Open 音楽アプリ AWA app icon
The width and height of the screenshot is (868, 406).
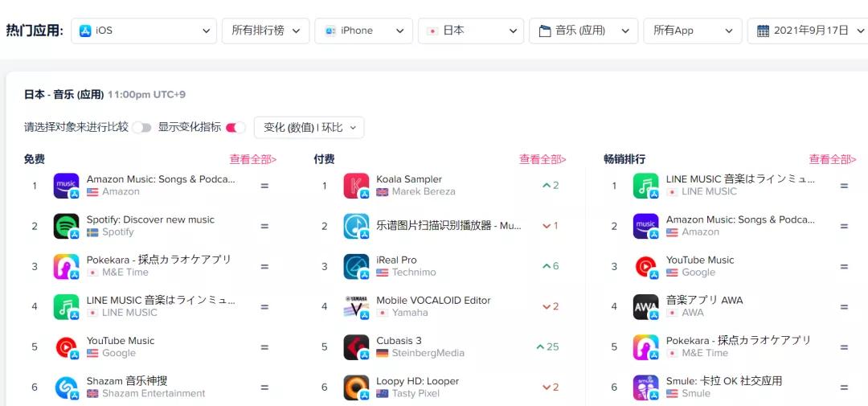coord(646,307)
